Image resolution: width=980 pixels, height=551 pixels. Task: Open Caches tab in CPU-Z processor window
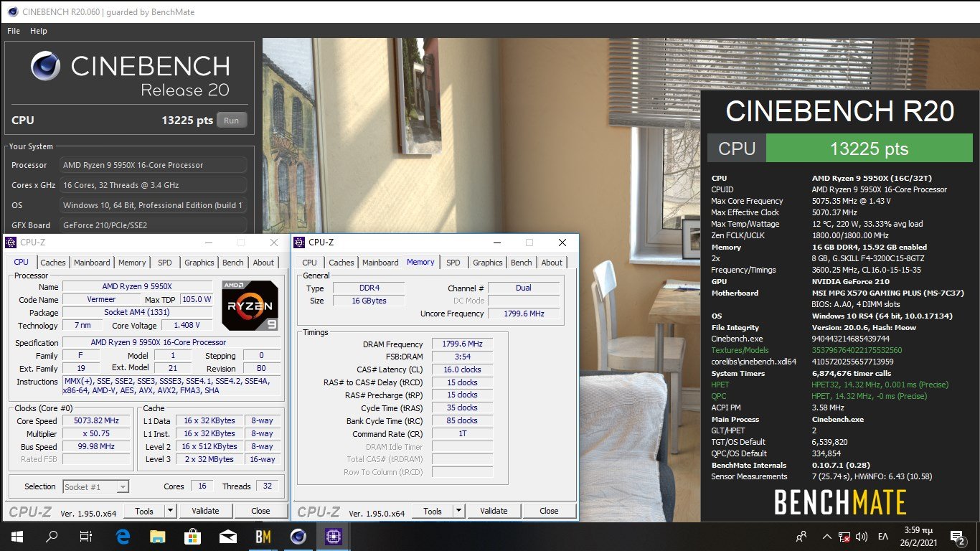(53, 263)
